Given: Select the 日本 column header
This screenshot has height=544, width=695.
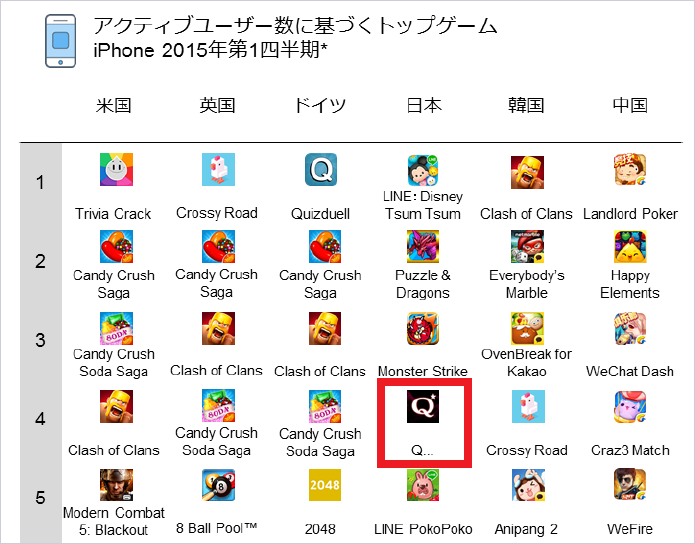Looking at the screenshot, I should (424, 106).
